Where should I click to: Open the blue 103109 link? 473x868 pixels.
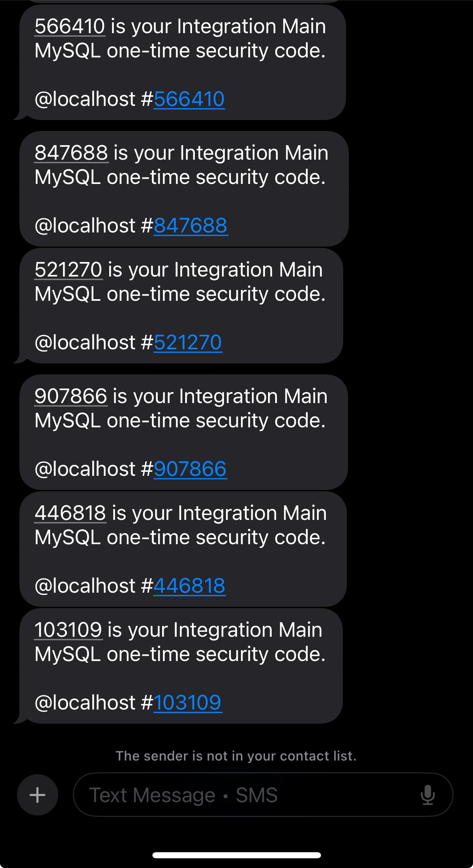[188, 703]
